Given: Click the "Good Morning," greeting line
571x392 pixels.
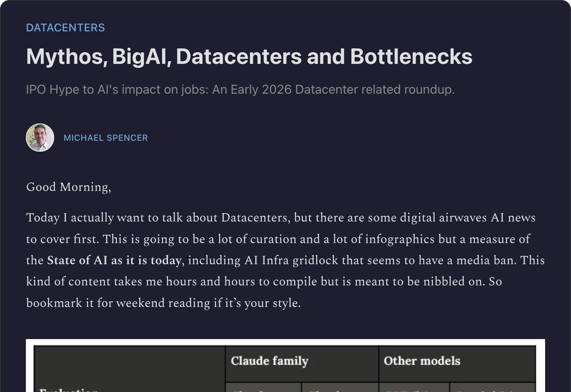Looking at the screenshot, I should tap(69, 187).
